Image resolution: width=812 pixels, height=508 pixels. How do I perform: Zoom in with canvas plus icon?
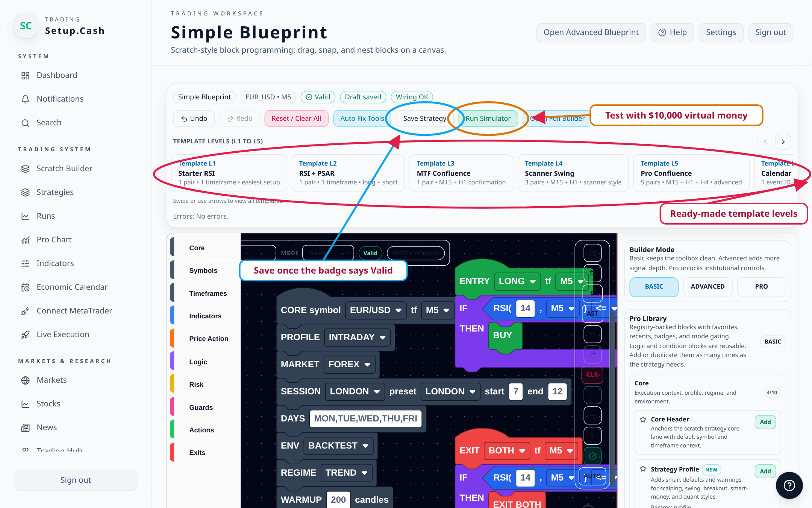point(592,436)
